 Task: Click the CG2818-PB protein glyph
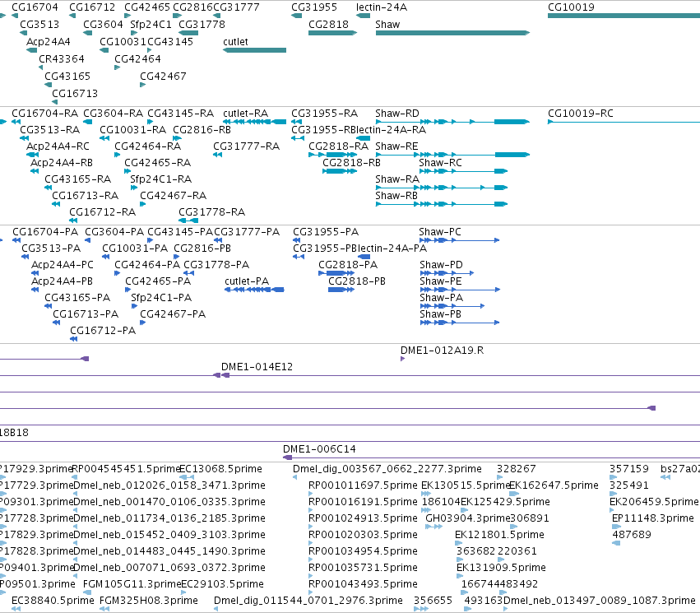[x=341, y=290]
